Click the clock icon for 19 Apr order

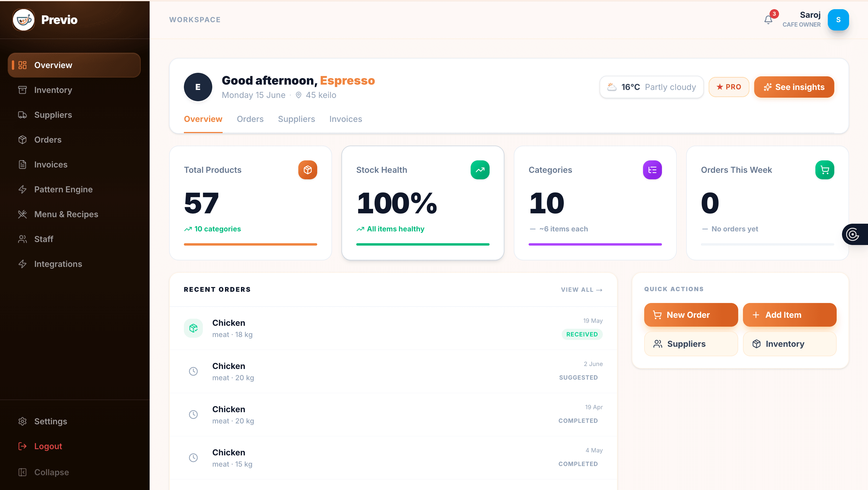click(x=193, y=415)
